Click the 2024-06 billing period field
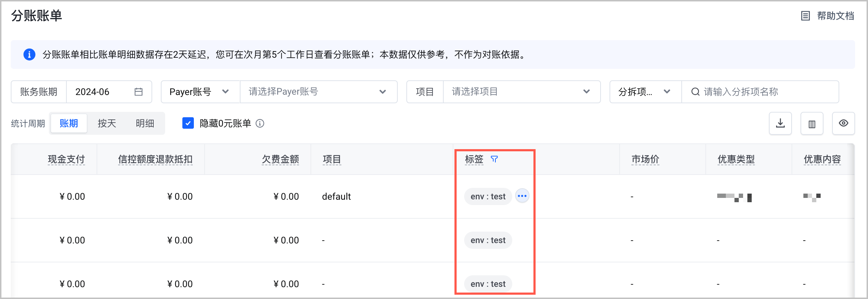Image resolution: width=868 pixels, height=299 pixels. (x=109, y=92)
